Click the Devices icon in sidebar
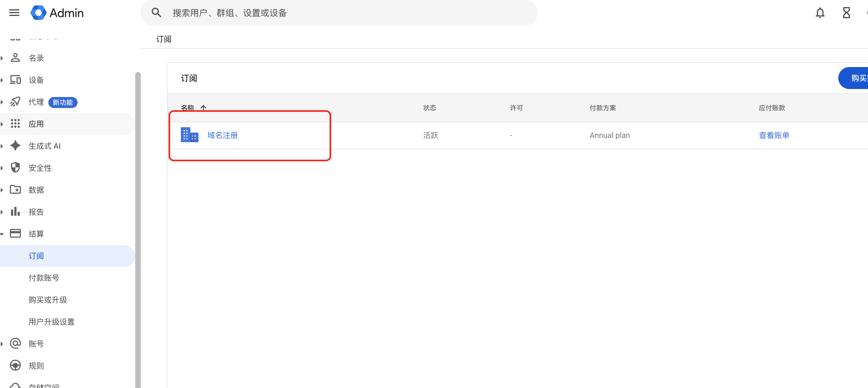Image resolution: width=868 pixels, height=388 pixels. pos(15,80)
